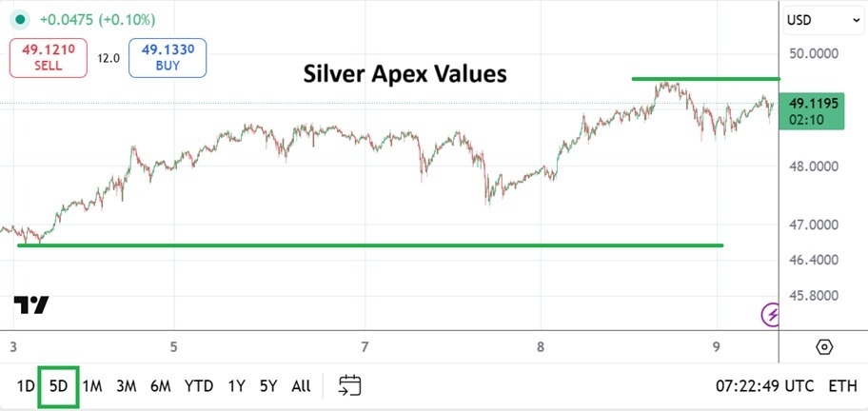The height and width of the screenshot is (411, 868).
Task: Select the 5Y time range
Action: click(x=268, y=386)
